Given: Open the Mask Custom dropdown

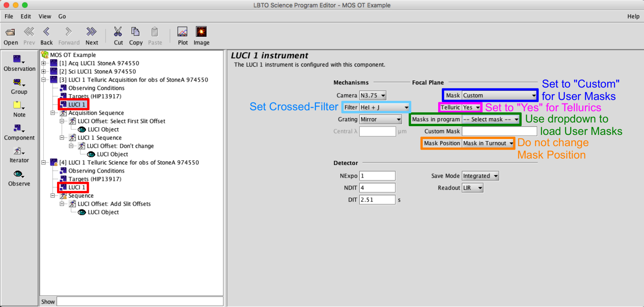Looking at the screenshot, I should tap(499, 95).
